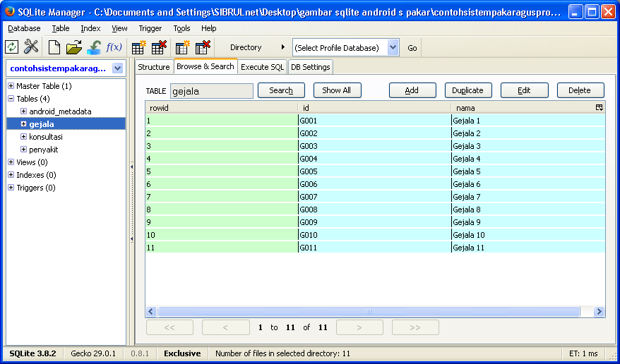Click Create Table icon with star
This screenshot has height=364, width=620.
[139, 47]
